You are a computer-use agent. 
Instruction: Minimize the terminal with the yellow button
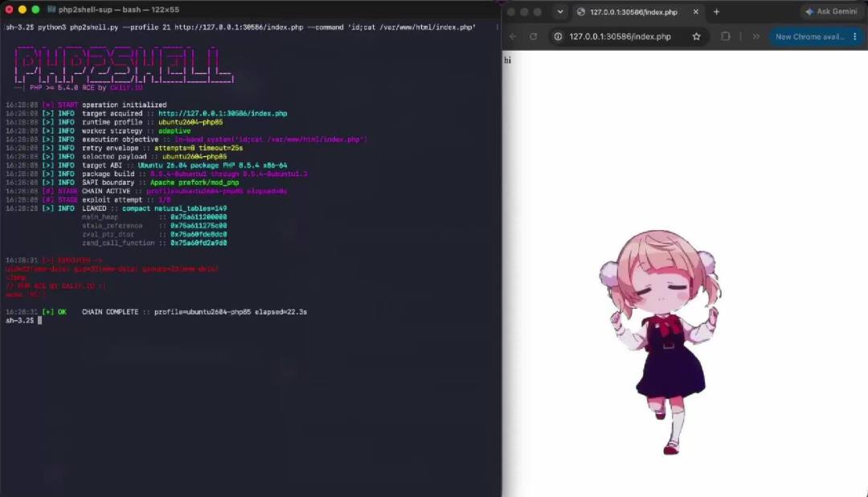(x=23, y=10)
